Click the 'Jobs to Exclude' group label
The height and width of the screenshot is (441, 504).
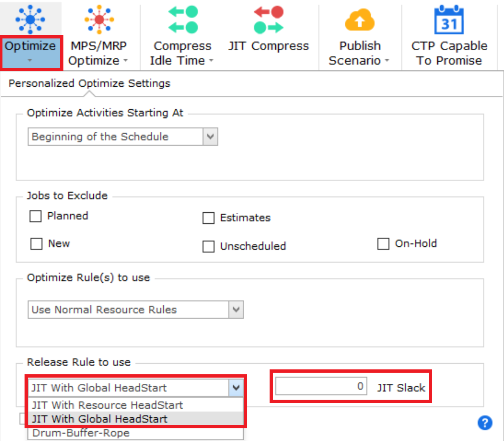click(x=67, y=196)
